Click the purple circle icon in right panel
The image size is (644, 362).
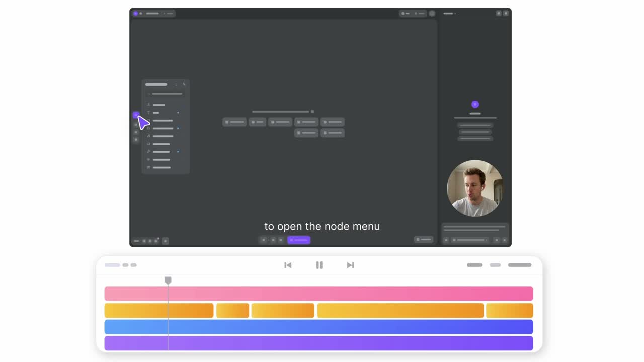[475, 104]
